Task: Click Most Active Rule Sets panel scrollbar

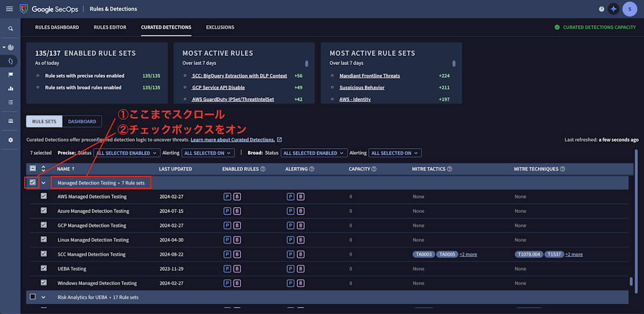Action: 453,63
